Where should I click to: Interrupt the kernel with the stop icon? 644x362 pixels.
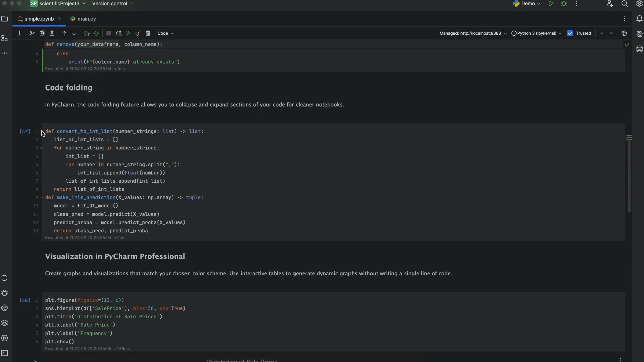[x=109, y=33]
